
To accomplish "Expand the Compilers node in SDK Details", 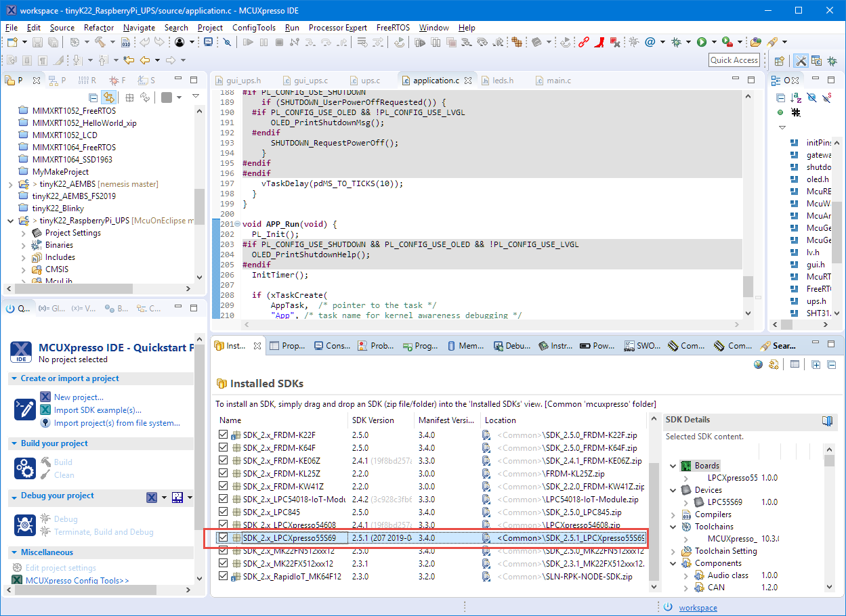I will pyautogui.click(x=673, y=514).
